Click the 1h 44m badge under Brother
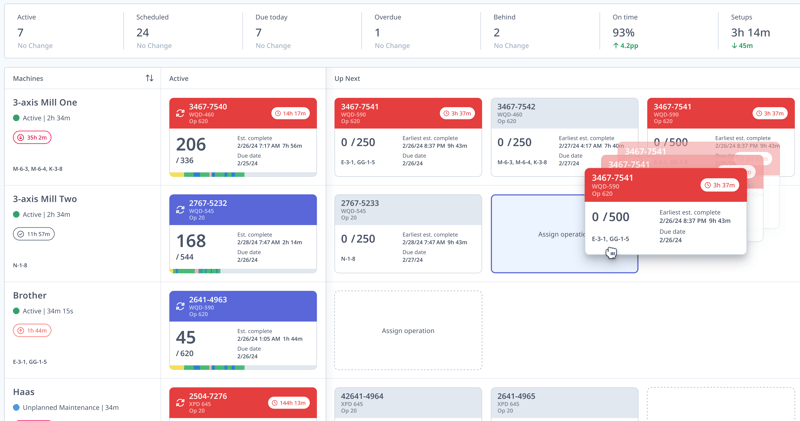This screenshot has height=421, width=800. pyautogui.click(x=32, y=330)
